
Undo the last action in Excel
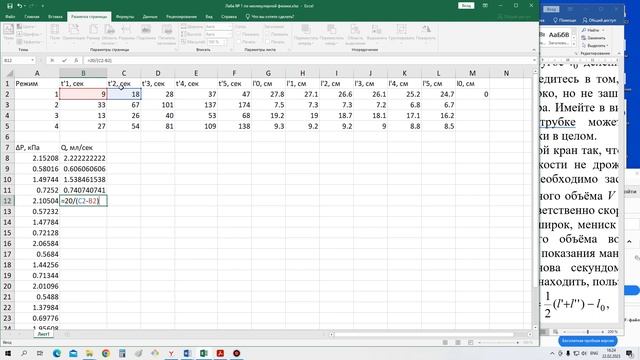20,6
